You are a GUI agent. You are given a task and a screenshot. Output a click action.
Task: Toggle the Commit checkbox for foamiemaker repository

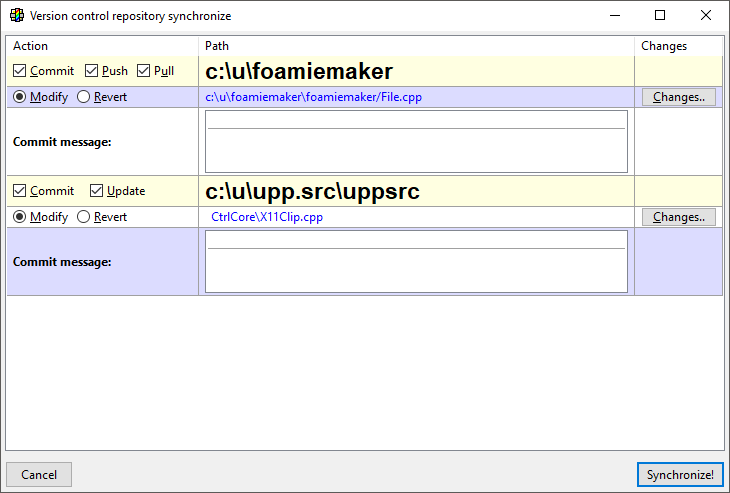coord(20,71)
